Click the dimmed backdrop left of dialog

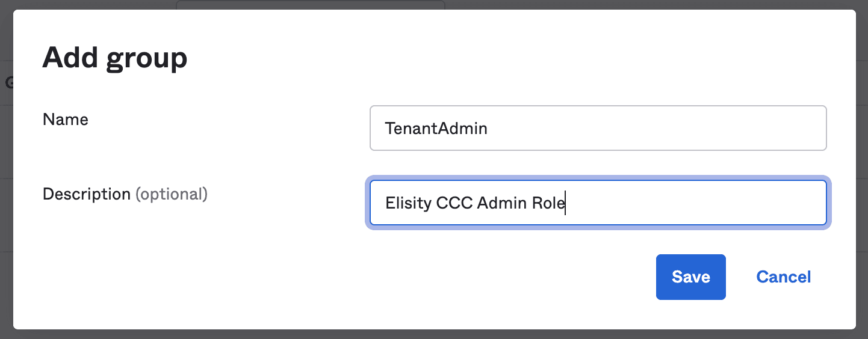click(x=6, y=180)
